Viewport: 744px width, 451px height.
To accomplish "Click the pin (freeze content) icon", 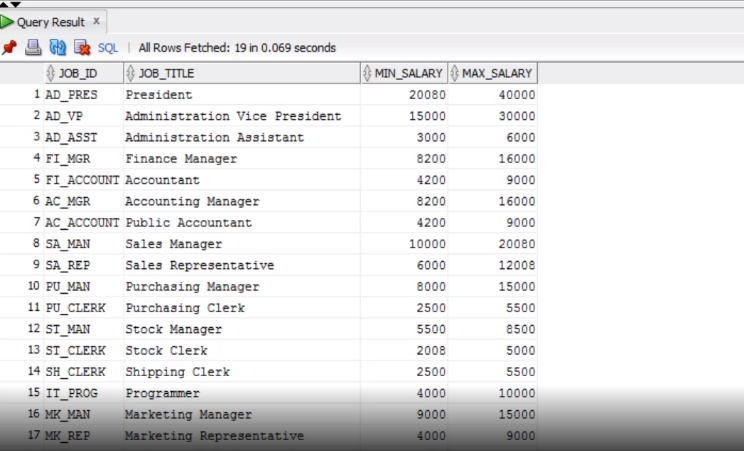I will coord(10,47).
